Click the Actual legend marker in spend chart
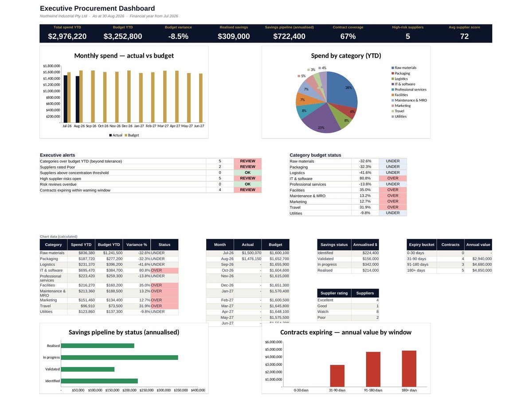 [x=110, y=135]
